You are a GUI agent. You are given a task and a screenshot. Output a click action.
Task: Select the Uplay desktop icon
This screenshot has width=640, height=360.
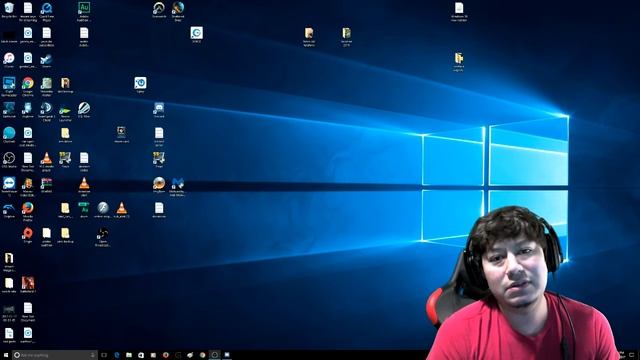pyautogui.click(x=140, y=84)
